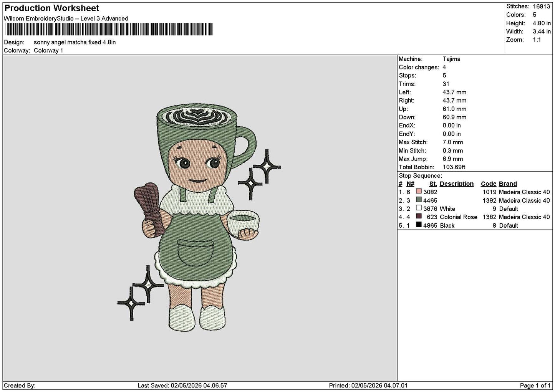555x392 pixels.
Task: Select the Up value '61.0 mm'
Action: tap(454, 109)
